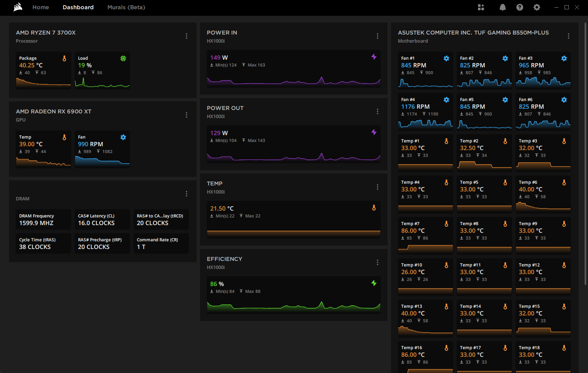Open the settings gear in title bar
The image size is (588, 373).
pos(537,7)
